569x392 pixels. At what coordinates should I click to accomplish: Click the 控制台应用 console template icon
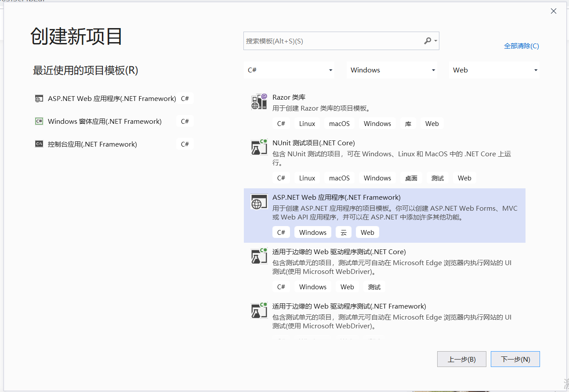39,144
